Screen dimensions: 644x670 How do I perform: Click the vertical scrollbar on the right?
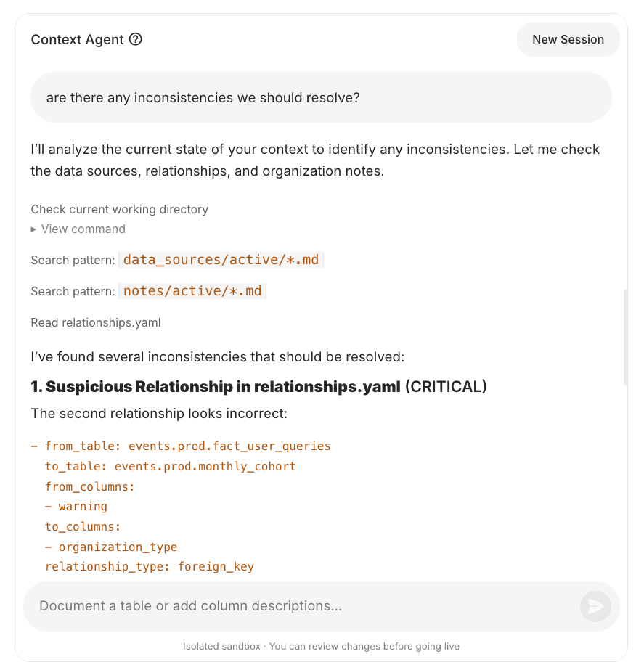(625, 338)
